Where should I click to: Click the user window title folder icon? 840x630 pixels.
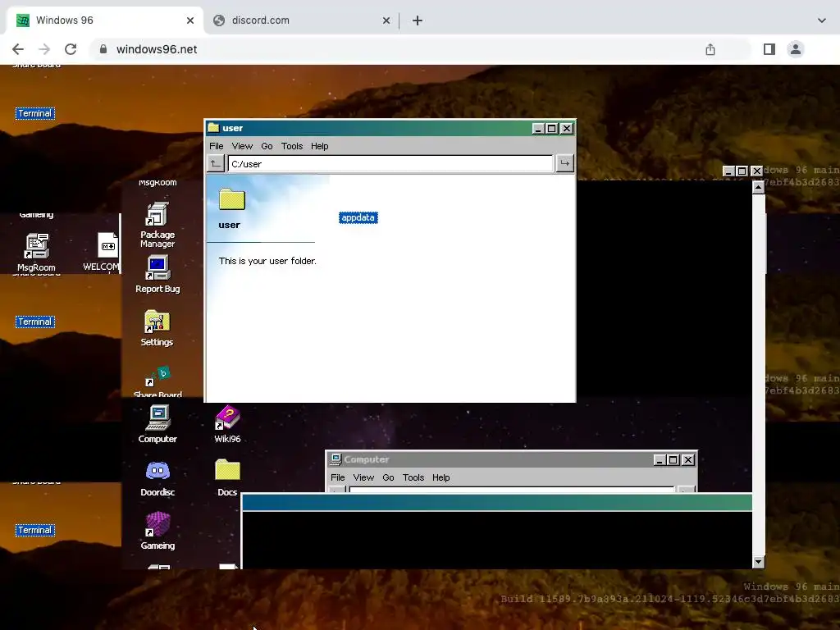click(x=213, y=127)
